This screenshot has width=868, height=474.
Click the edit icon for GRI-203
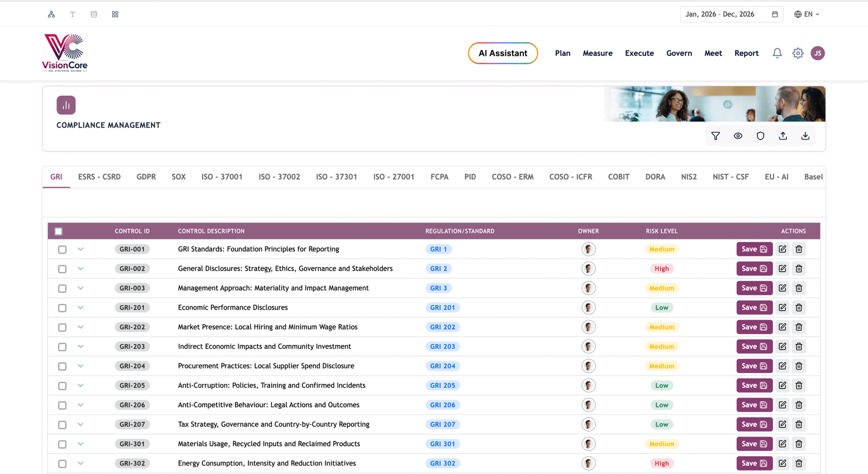point(782,347)
